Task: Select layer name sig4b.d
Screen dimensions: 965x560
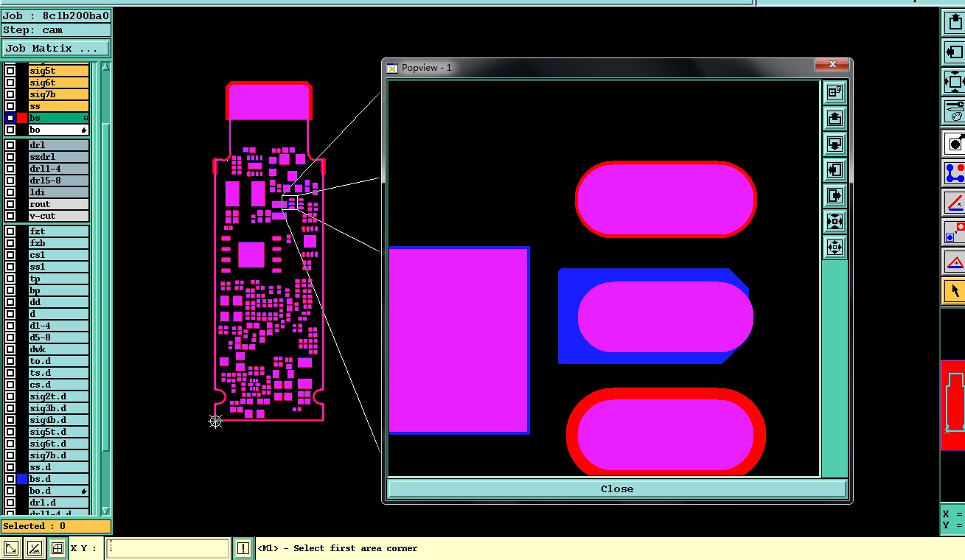Action: 59,420
